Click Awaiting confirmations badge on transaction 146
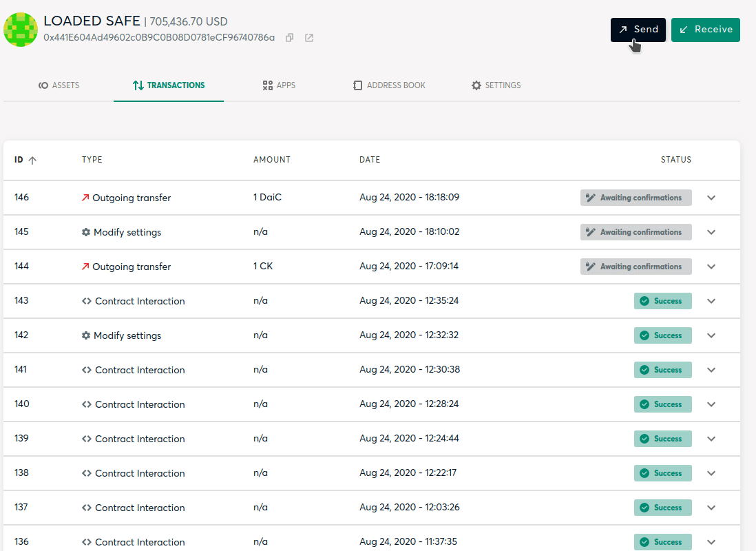This screenshot has height=551, width=756. coord(636,198)
